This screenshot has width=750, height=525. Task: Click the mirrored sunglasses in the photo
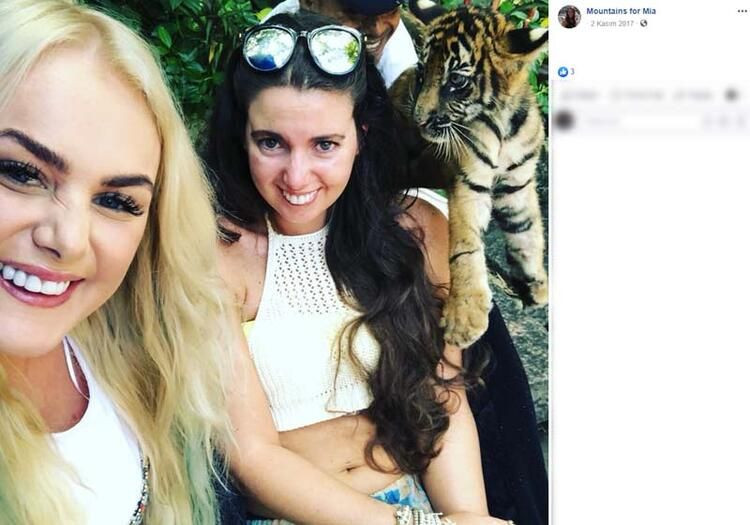303,49
